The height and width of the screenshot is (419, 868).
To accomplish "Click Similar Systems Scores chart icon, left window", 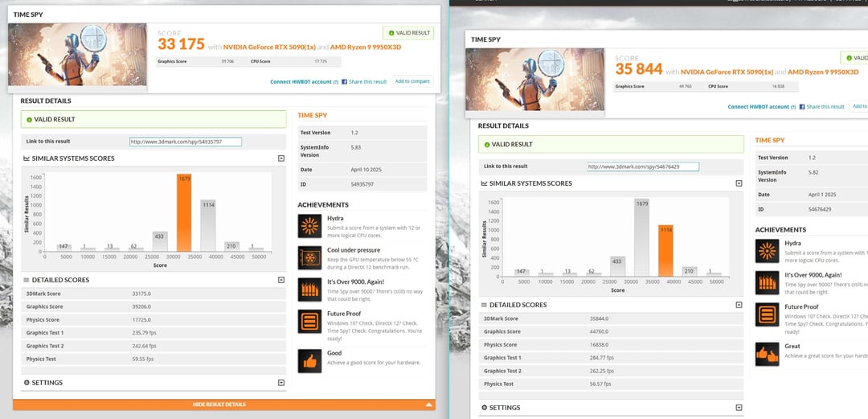I will (26, 158).
